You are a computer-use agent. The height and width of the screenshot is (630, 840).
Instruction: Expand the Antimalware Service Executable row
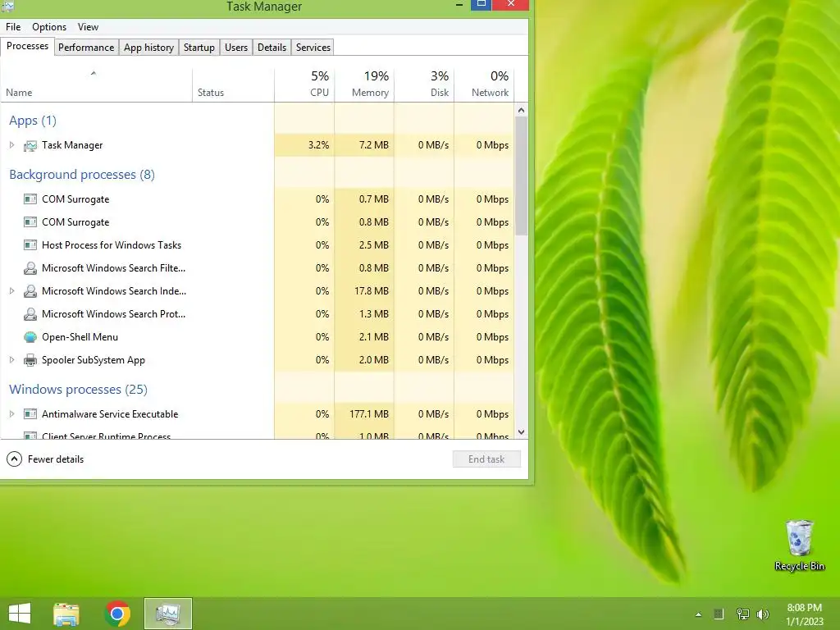[x=11, y=414]
